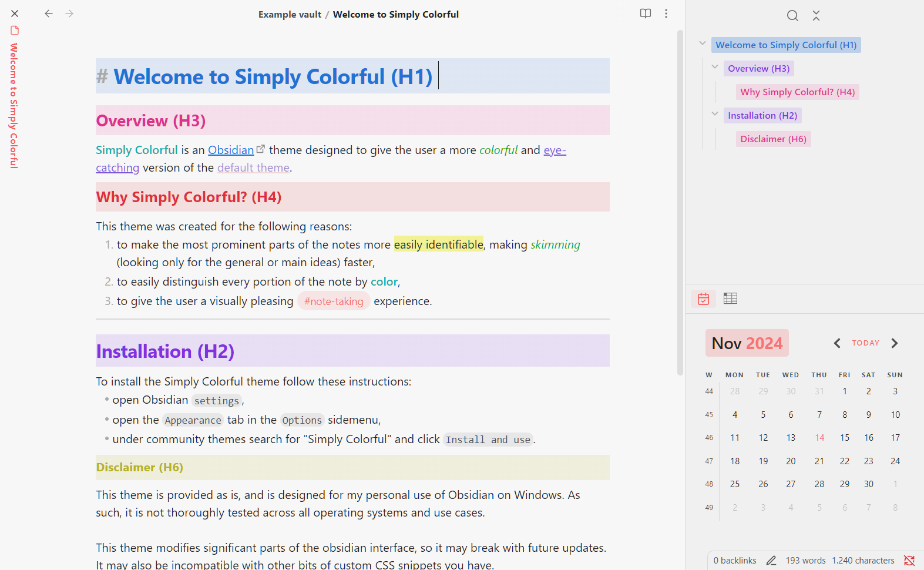
Task: Click the Welcome to Simply Colorful breadcrumb title
Action: [x=396, y=14]
